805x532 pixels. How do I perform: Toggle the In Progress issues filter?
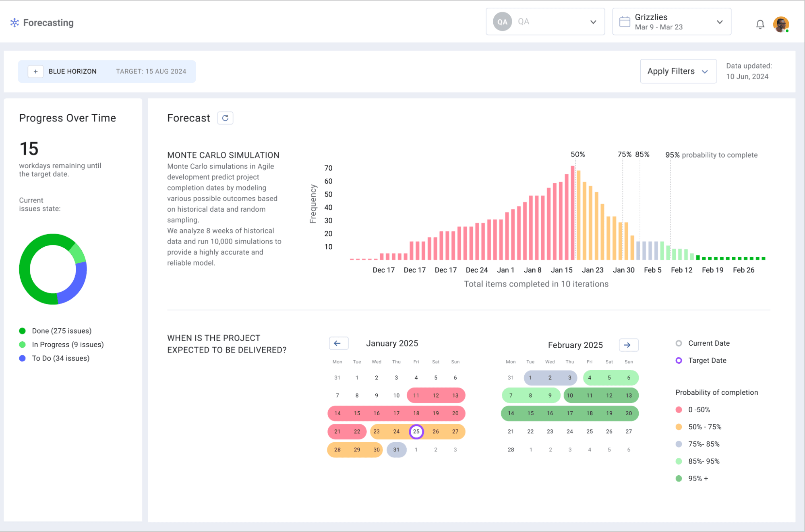coord(68,344)
